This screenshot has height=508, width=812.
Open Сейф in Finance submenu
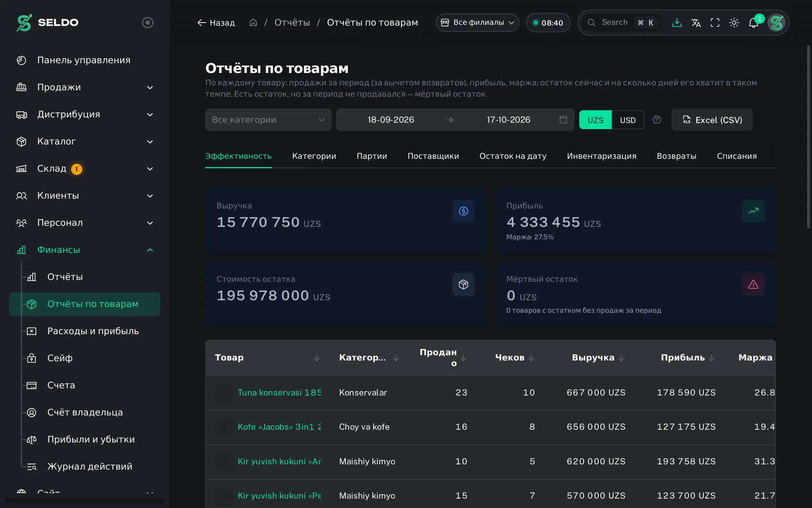pos(85,358)
